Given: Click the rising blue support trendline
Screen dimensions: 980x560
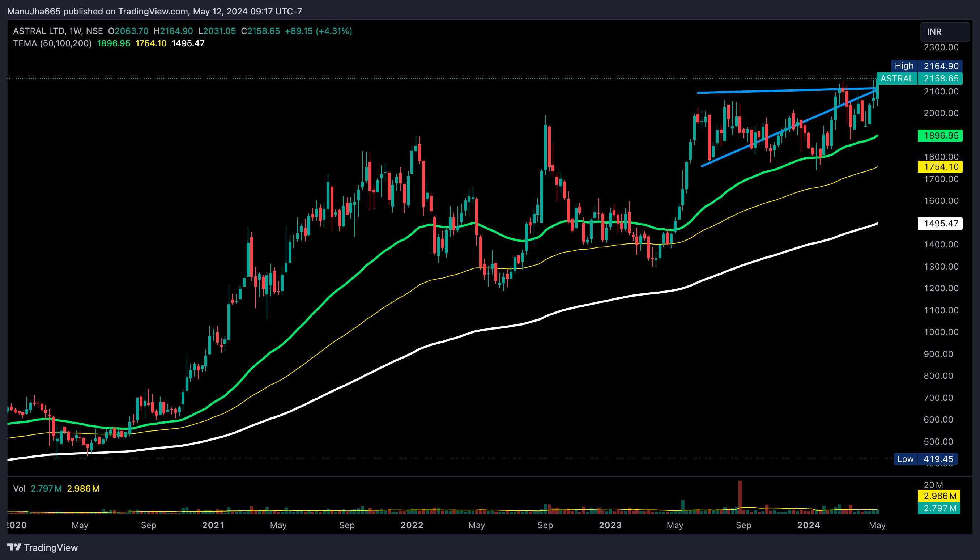Looking at the screenshot, I should (789, 128).
